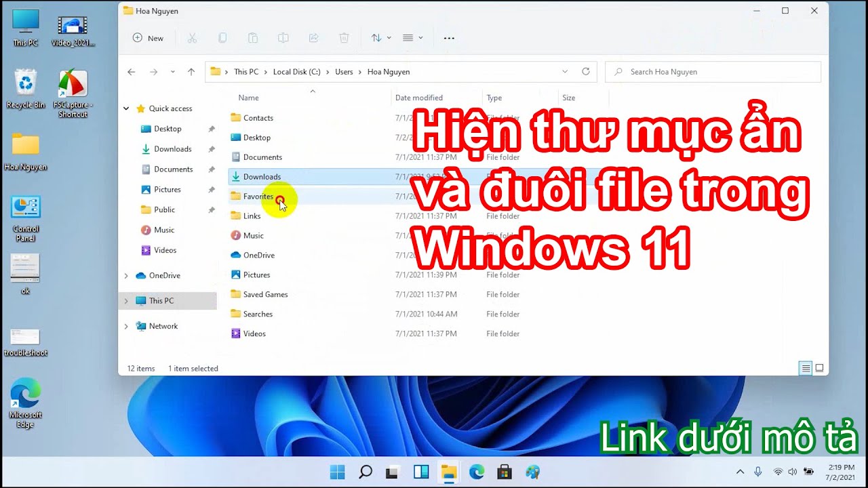Screen dimensions: 868x488
Task: Expand the OneDrive tree node
Action: click(126, 276)
